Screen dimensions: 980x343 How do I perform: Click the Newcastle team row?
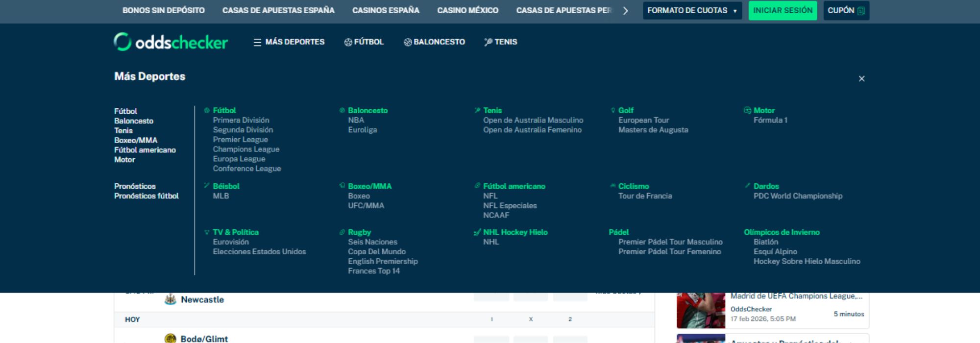(202, 300)
